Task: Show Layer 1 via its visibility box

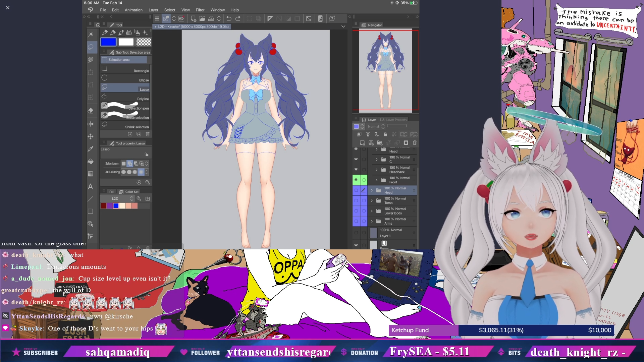Action: tap(356, 233)
